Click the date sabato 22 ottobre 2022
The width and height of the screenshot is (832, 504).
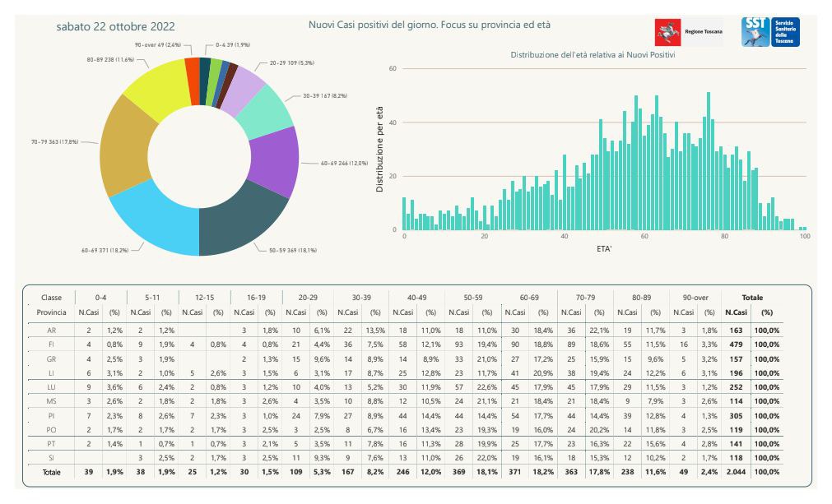[116, 26]
